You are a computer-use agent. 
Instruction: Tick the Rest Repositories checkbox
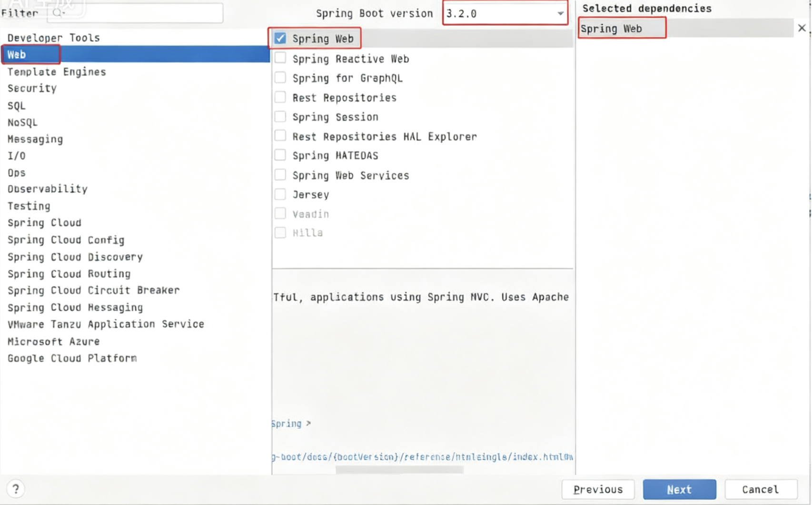280,97
